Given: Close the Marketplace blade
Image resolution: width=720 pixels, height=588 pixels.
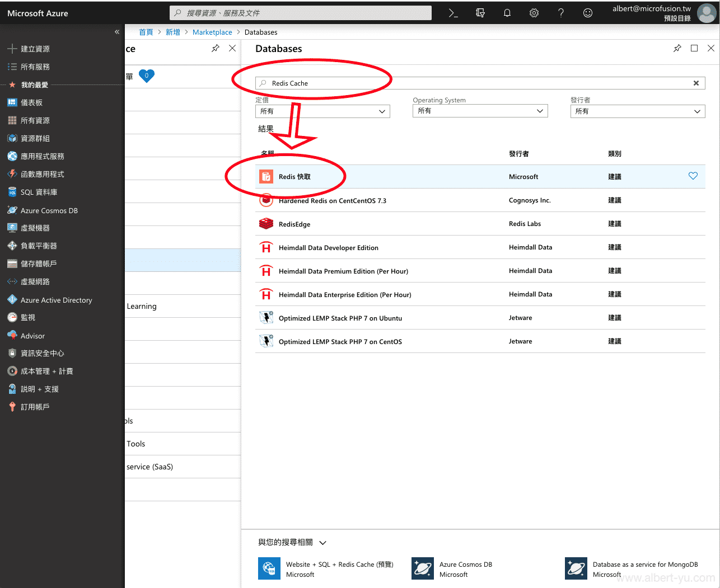Looking at the screenshot, I should [x=232, y=48].
